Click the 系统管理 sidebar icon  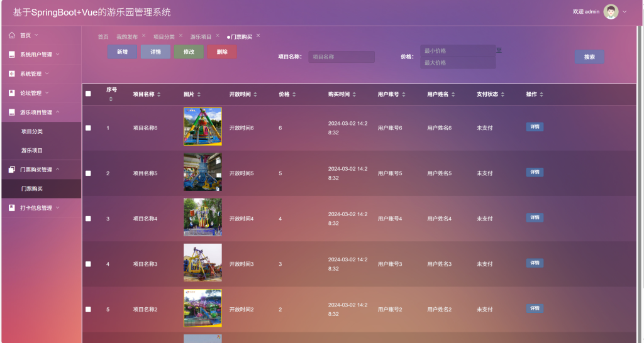12,74
